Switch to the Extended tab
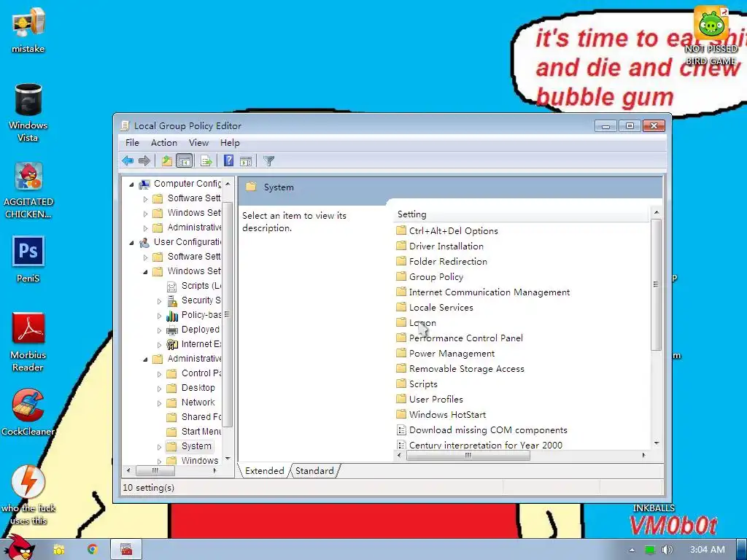This screenshot has width=747, height=560. click(x=264, y=471)
